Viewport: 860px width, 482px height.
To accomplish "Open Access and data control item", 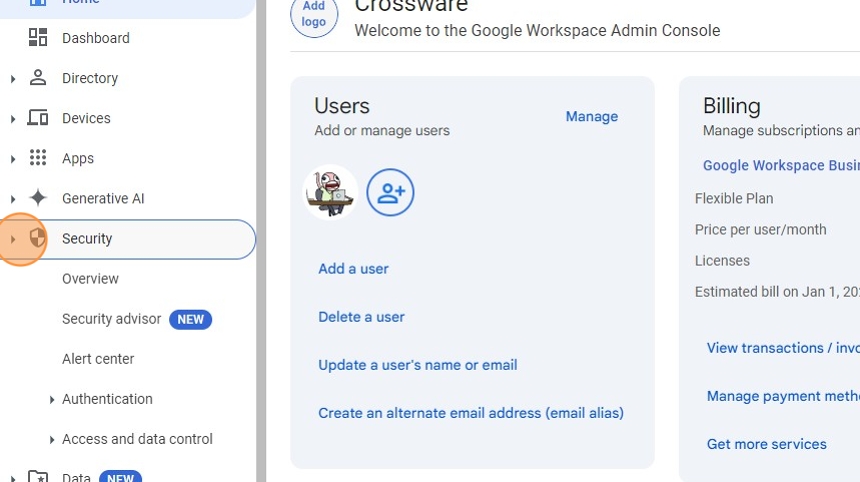I will click(x=137, y=439).
